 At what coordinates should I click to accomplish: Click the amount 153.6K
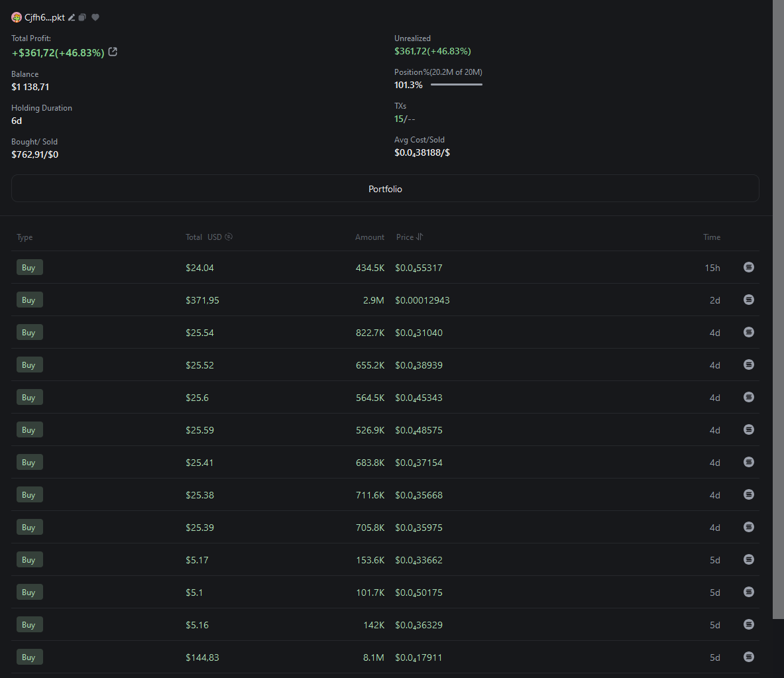370,560
